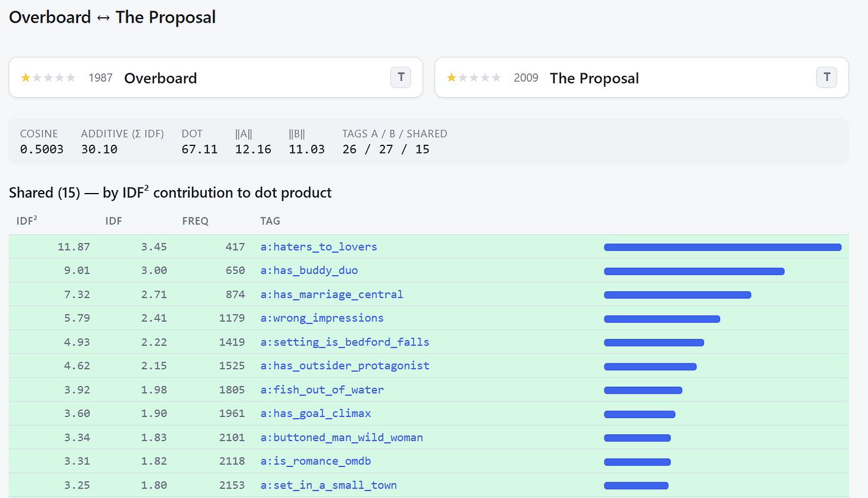This screenshot has height=498, width=868.
Task: Select frequency 1419 in setting_is_bedford_falls row
Action: pos(232,342)
